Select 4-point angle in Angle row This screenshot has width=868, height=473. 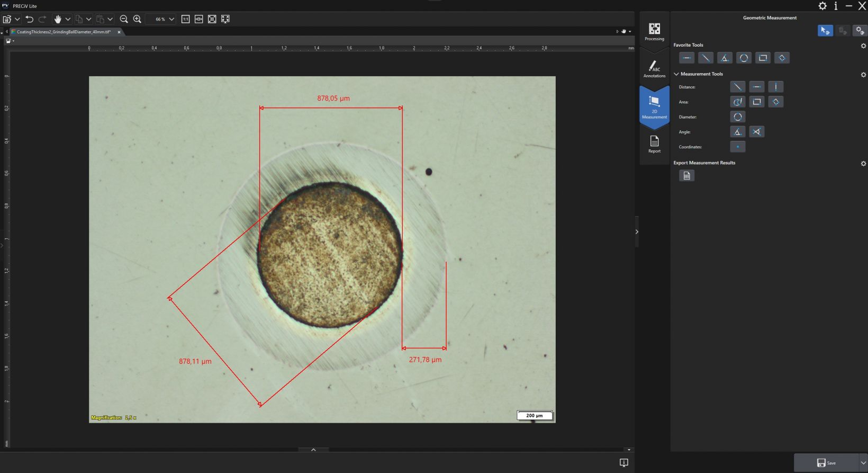pyautogui.click(x=757, y=132)
